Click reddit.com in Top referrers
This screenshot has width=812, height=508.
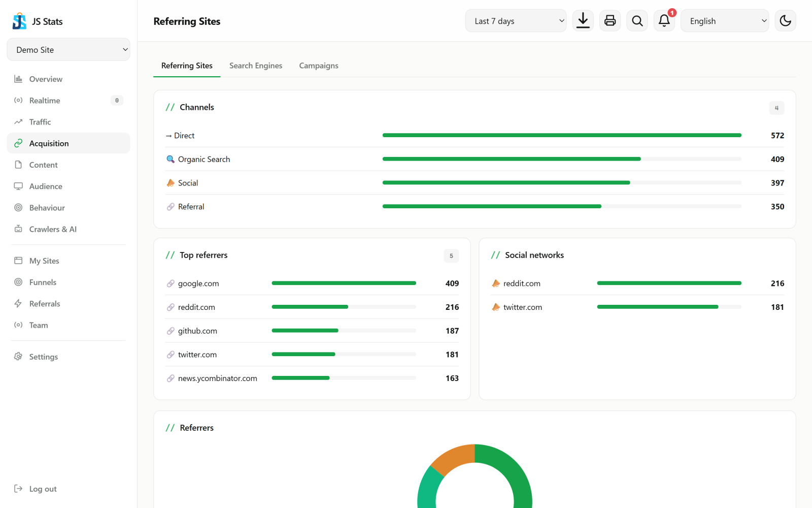pos(196,307)
